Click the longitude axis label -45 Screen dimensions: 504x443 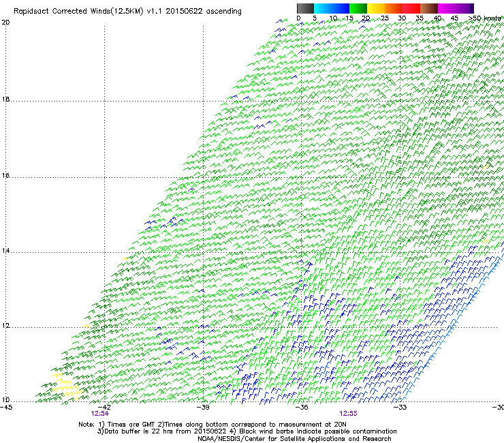(5, 408)
